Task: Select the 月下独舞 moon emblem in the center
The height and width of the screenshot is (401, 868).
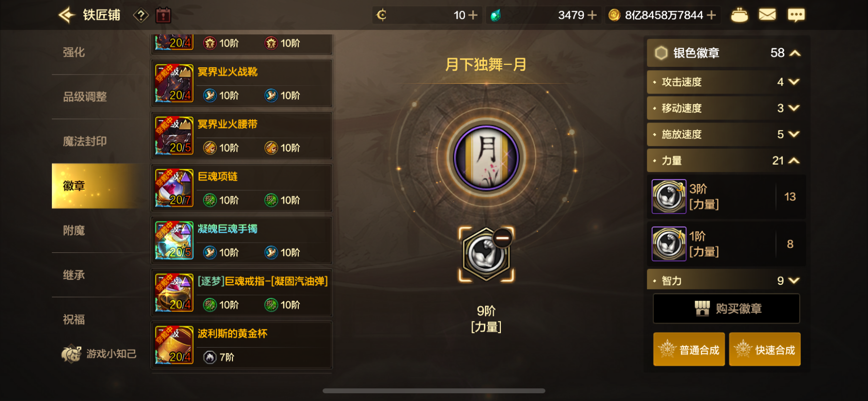Action: pos(486,158)
